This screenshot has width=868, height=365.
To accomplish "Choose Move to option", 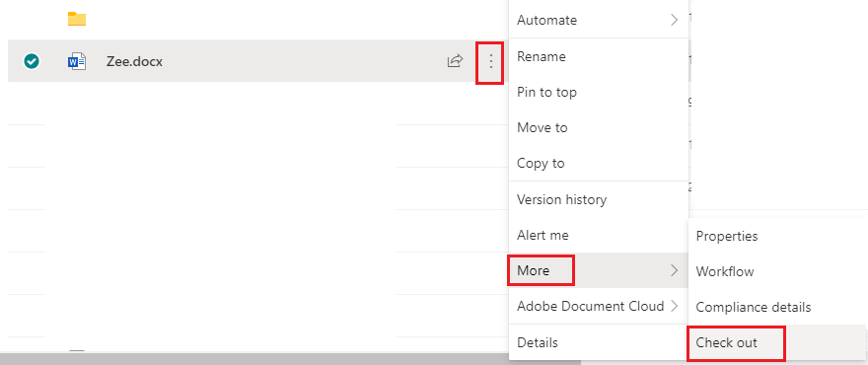I will (x=599, y=127).
